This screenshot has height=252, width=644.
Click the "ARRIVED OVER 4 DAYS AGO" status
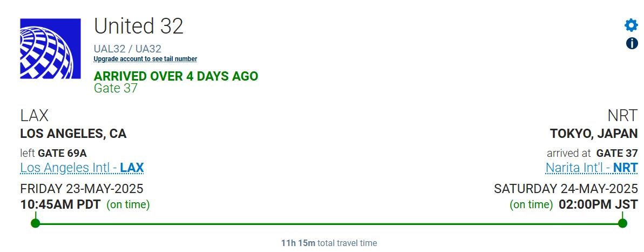[x=176, y=76]
